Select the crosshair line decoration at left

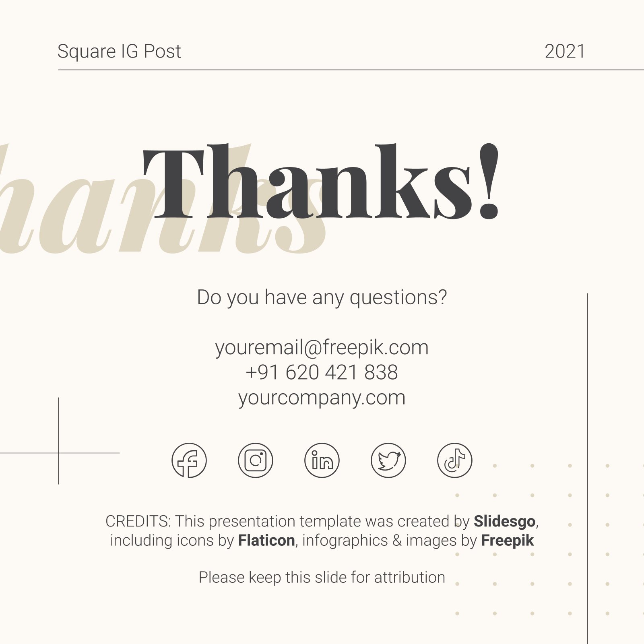(59, 441)
